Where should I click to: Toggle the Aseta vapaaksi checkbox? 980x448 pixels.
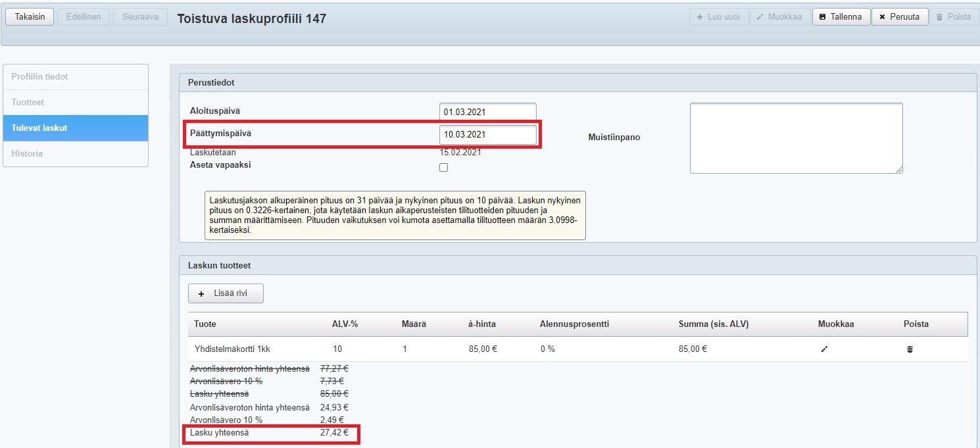point(443,167)
